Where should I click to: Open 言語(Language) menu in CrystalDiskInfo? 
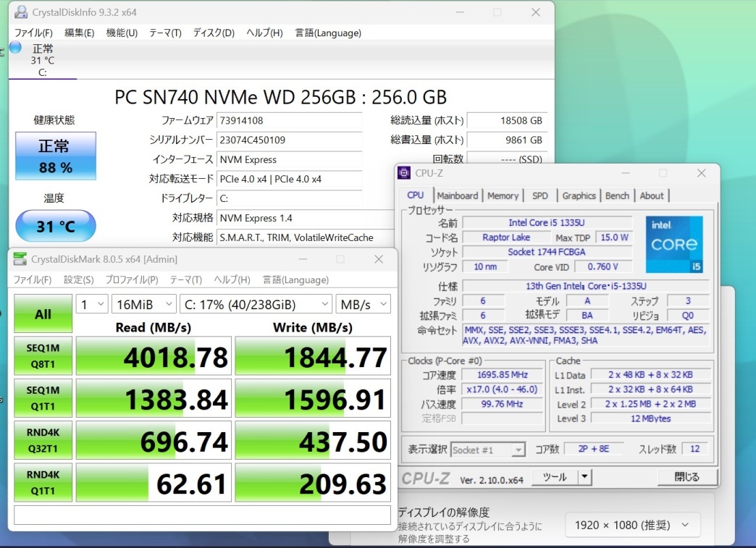[328, 33]
